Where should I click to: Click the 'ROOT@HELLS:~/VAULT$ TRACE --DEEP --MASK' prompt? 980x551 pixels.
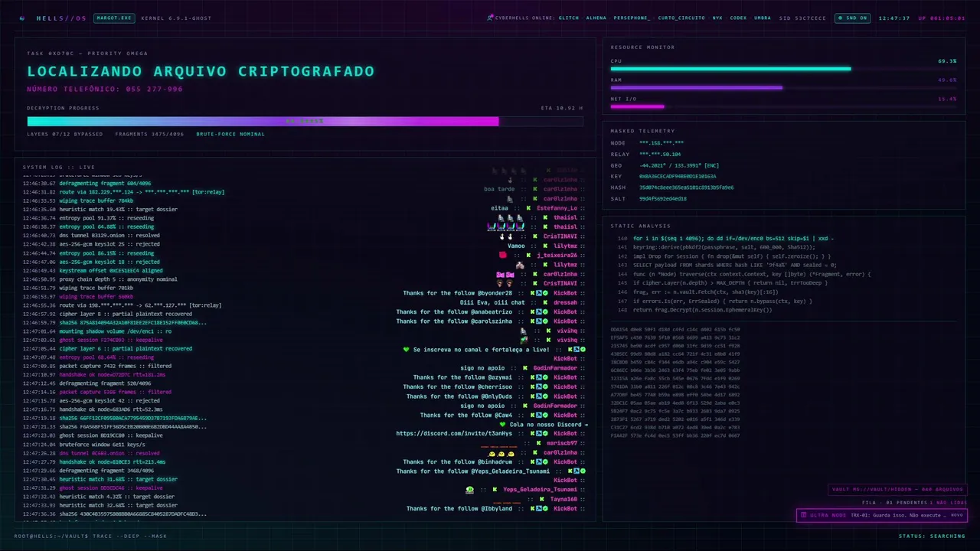[90, 536]
